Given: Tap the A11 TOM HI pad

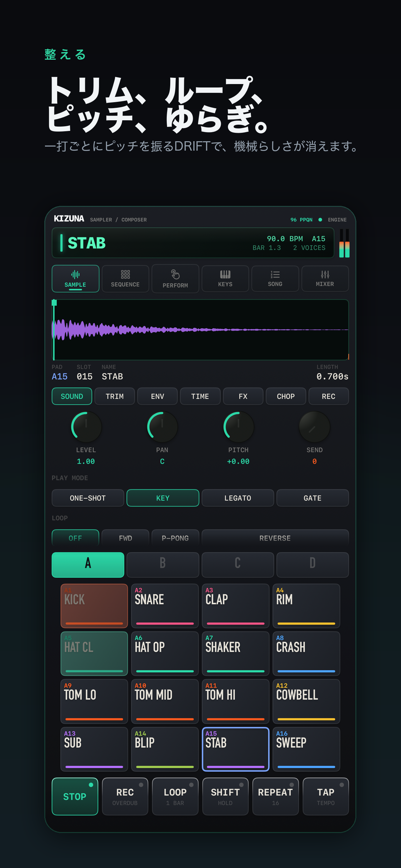Looking at the screenshot, I should pos(236,701).
